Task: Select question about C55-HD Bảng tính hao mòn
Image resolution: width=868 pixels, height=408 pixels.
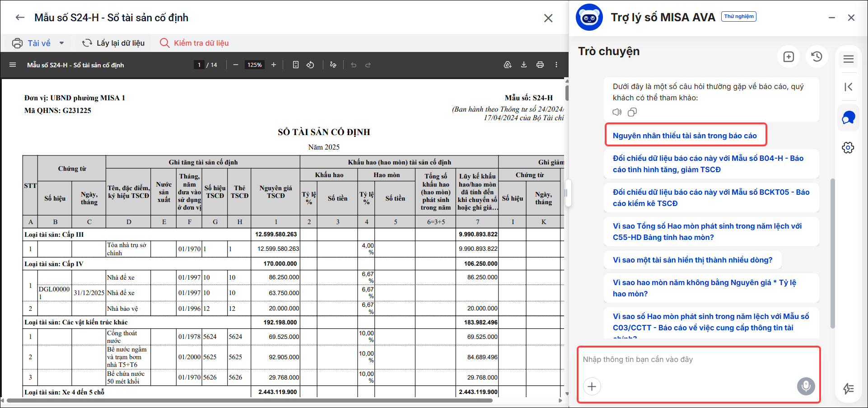Action: (711, 231)
